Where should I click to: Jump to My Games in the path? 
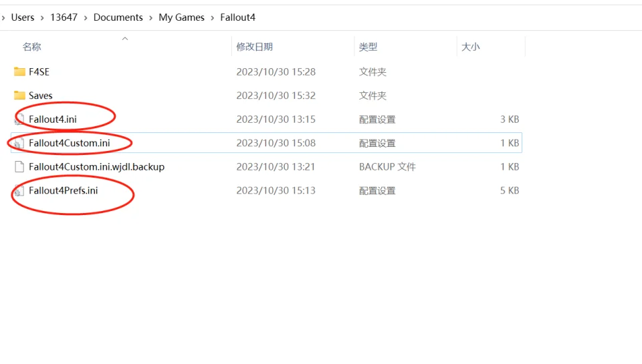coord(181,17)
